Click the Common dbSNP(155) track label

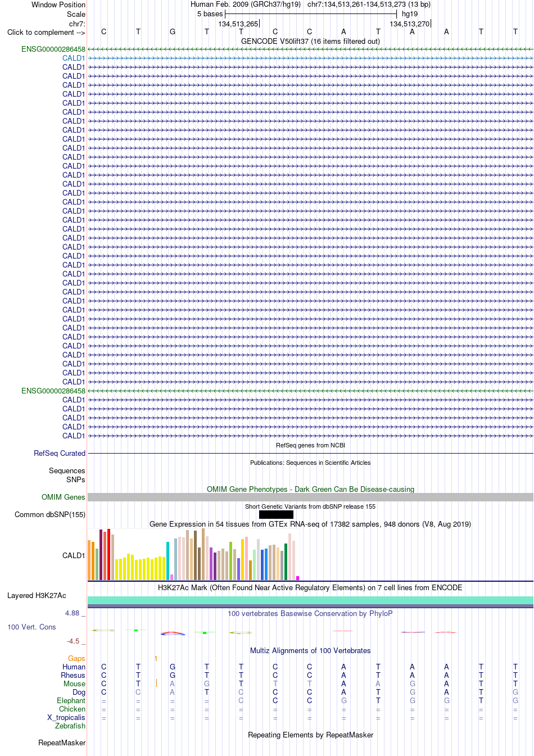pos(50,514)
